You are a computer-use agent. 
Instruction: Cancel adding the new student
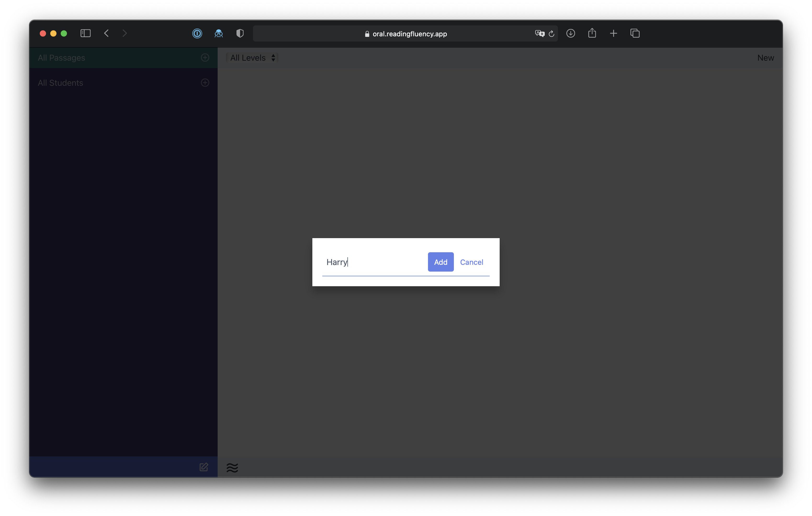[472, 262]
